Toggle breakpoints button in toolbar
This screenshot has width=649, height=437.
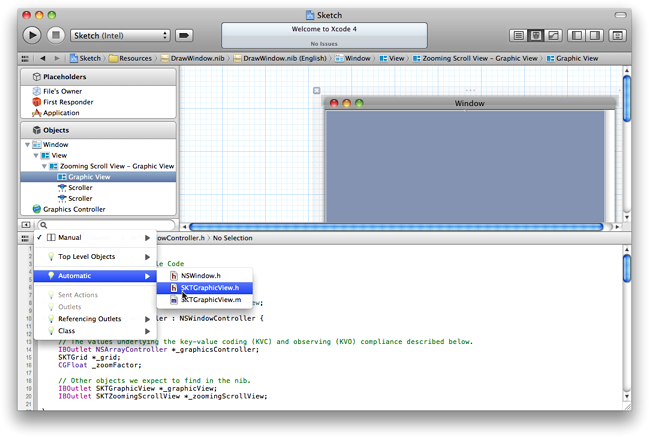184,35
